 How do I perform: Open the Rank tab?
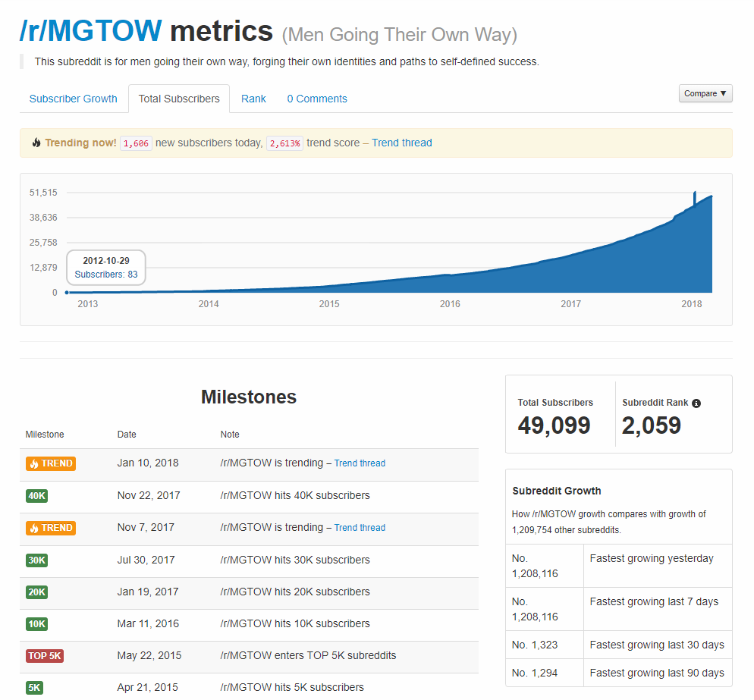[253, 99]
